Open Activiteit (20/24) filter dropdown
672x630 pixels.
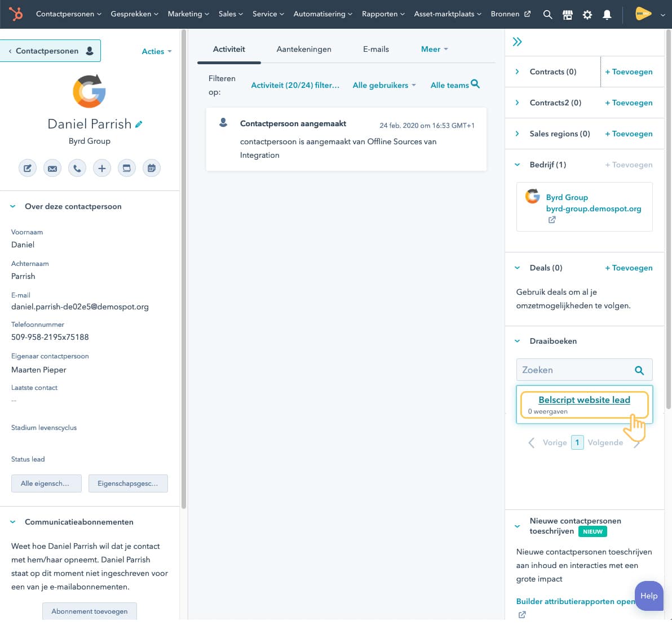pyautogui.click(x=295, y=85)
